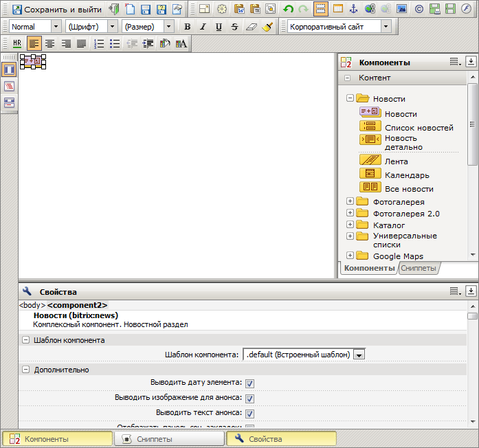Insert a Flash movie
This screenshot has width=479, height=448.
pyautogui.click(x=466, y=9)
